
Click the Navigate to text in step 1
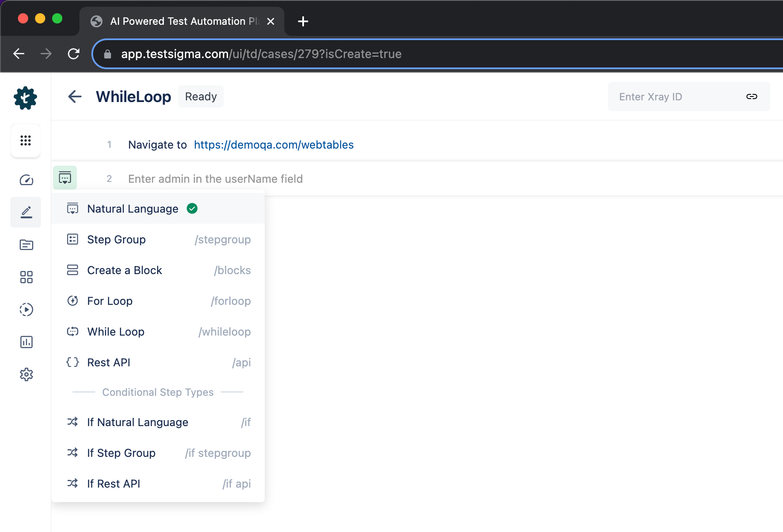tap(158, 145)
